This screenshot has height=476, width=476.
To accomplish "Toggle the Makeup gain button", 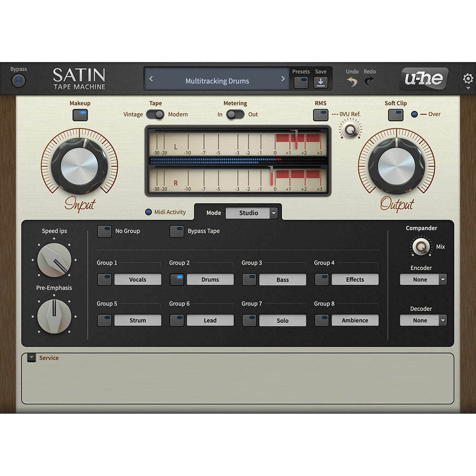I will [x=80, y=115].
